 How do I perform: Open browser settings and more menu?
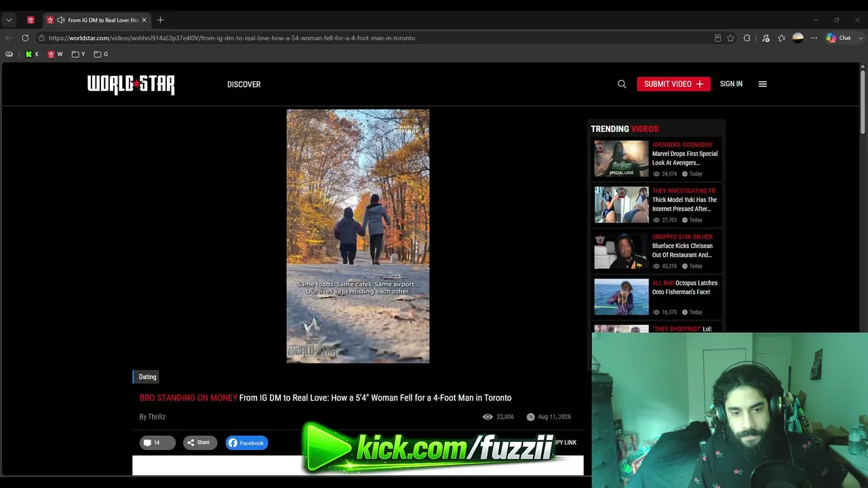[814, 38]
